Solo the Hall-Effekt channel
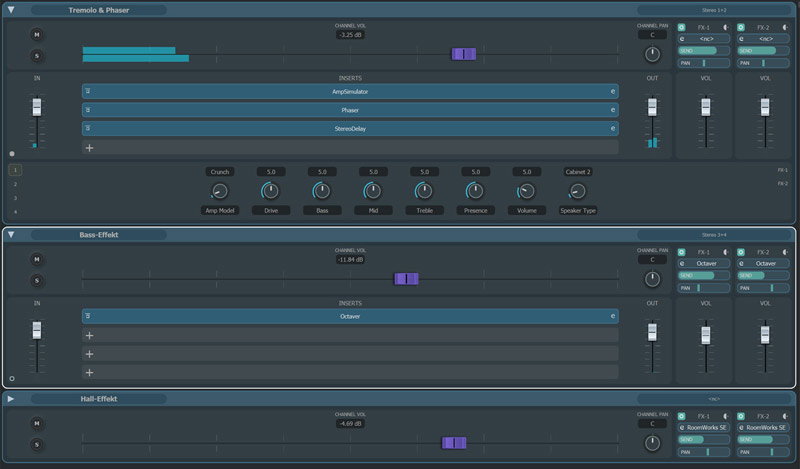 (37, 444)
